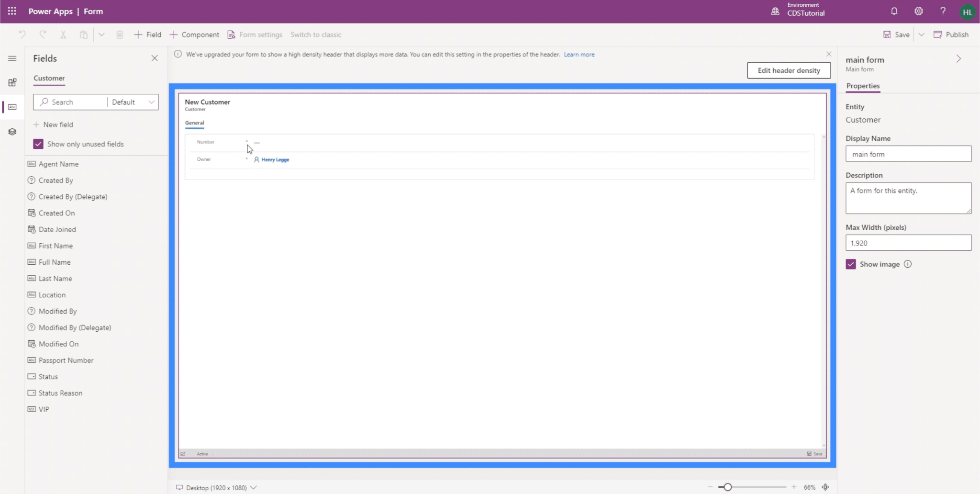Click the Paste clipboard icon

coord(84,34)
